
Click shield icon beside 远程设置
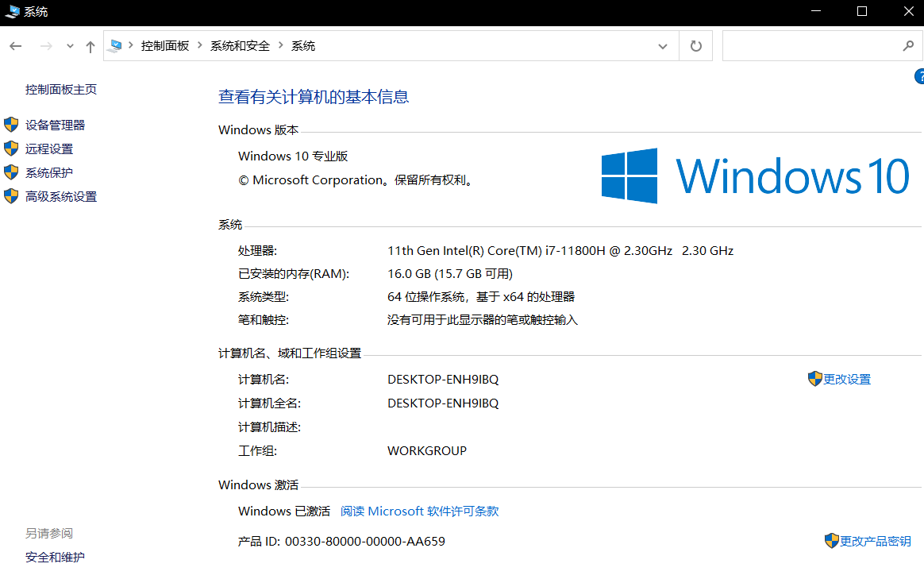tap(11, 149)
